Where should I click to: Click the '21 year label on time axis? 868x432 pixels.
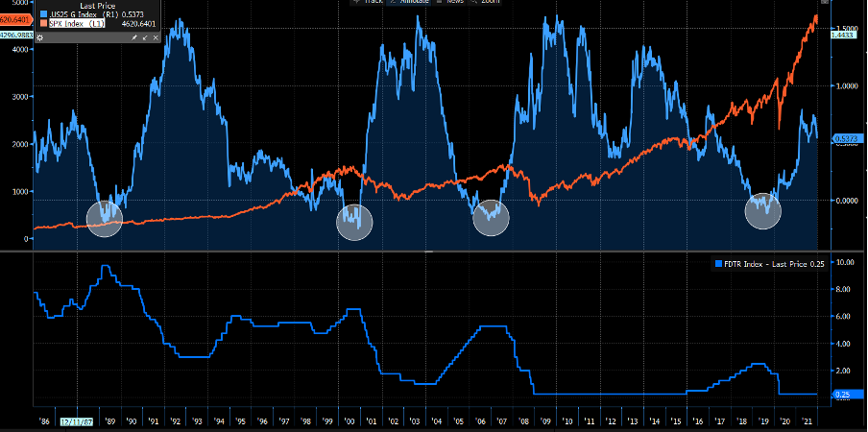(x=807, y=421)
